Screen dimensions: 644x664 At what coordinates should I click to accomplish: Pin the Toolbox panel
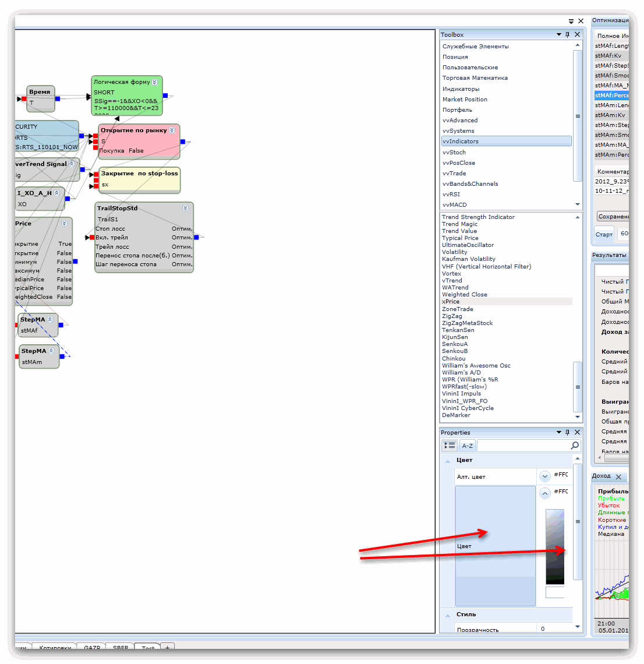pyautogui.click(x=567, y=35)
